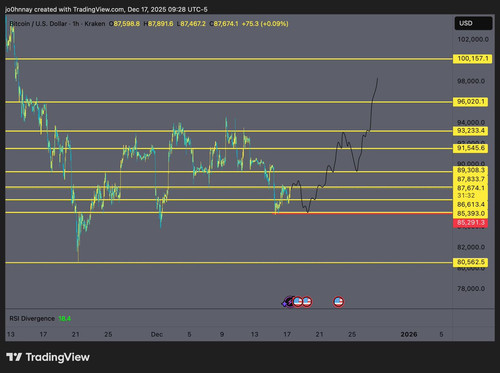Click the price change +75.3 (+0.09%)
This screenshot has width=500, height=373.
[x=265, y=24]
